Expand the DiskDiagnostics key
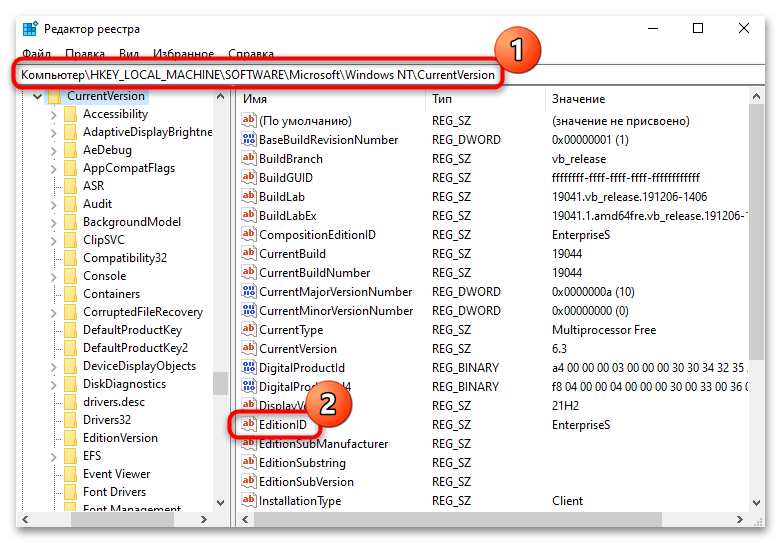This screenshot has width=781, height=543. pos(54,384)
